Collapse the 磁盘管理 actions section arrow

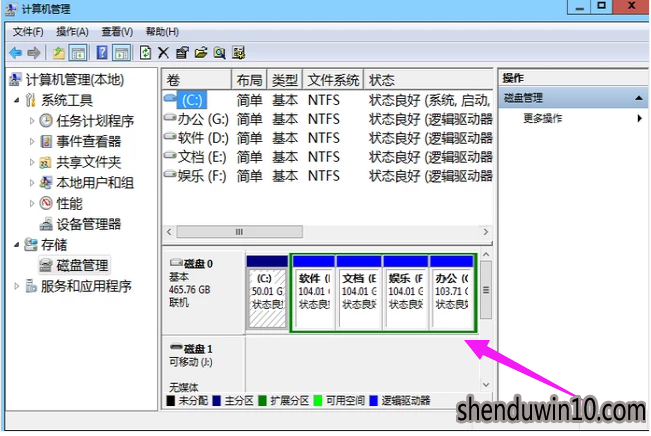point(639,98)
